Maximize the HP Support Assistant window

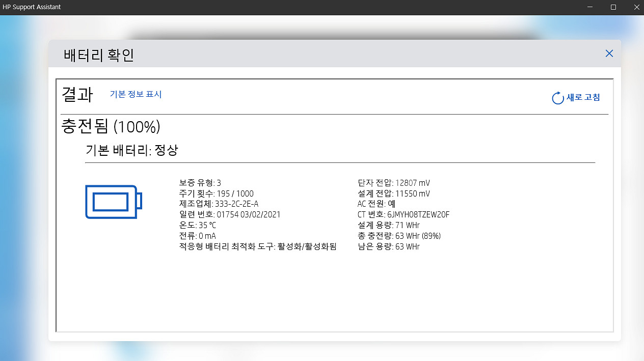coord(613,7)
